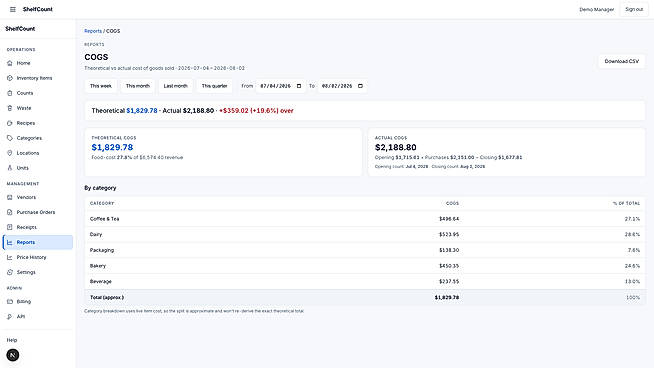Viewport: 654px width, 368px height.
Task: Click the Packaging category row
Action: pyautogui.click(x=365, y=250)
